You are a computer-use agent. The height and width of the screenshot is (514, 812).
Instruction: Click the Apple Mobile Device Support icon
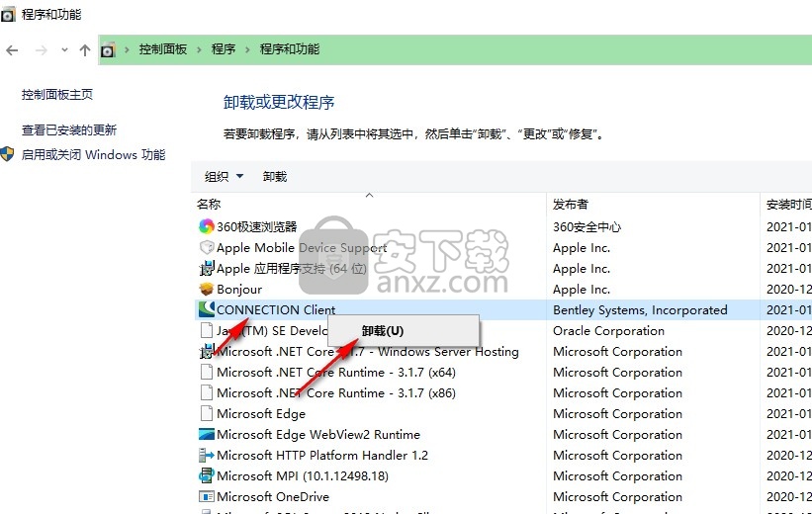coord(207,248)
